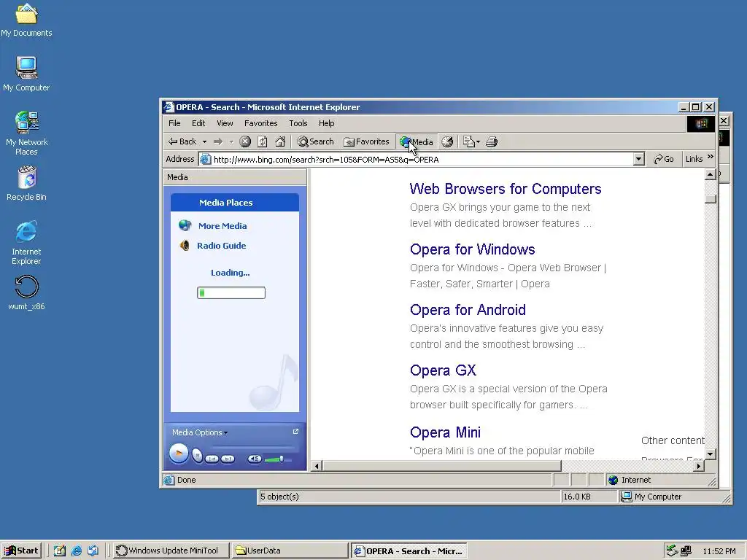Open the My Documents desktop icon

click(26, 20)
